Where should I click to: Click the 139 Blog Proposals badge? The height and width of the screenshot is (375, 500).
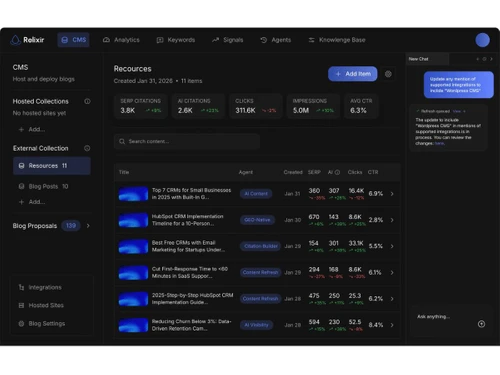[x=71, y=226]
